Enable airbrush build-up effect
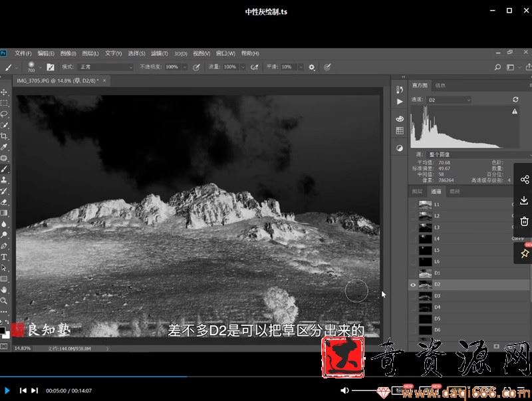This screenshot has width=532, height=401. [x=255, y=67]
